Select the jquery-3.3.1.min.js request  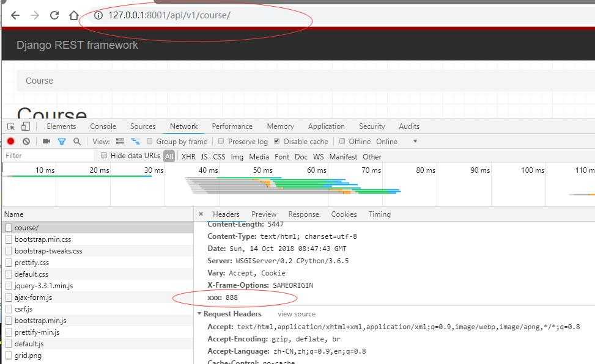(x=98, y=285)
